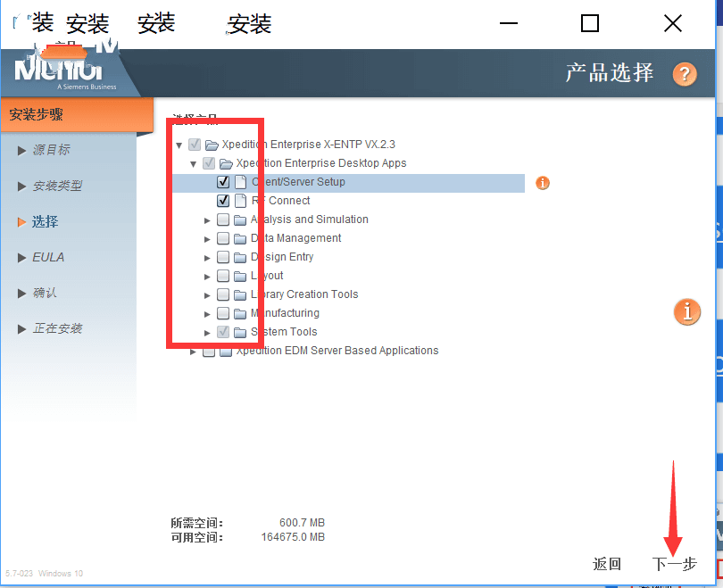Click the folder icon of System Tools

240,332
